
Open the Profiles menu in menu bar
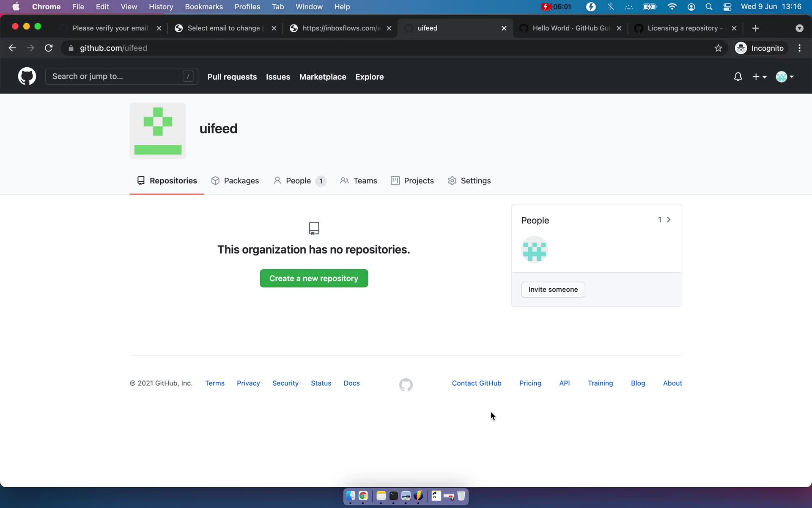coord(247,7)
